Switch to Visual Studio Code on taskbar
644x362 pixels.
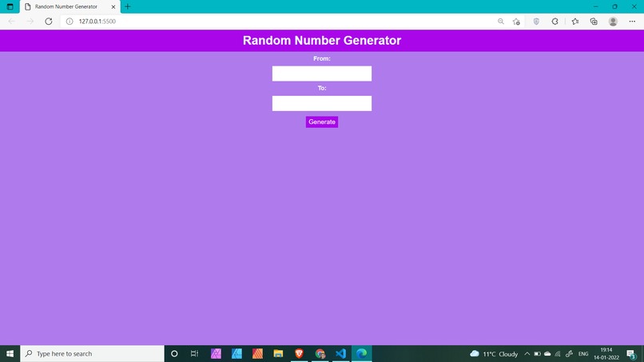click(340, 354)
